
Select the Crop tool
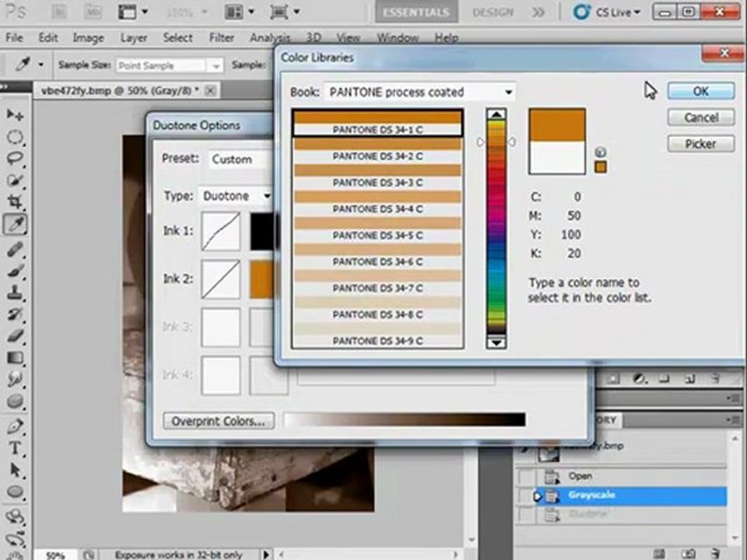(x=15, y=202)
